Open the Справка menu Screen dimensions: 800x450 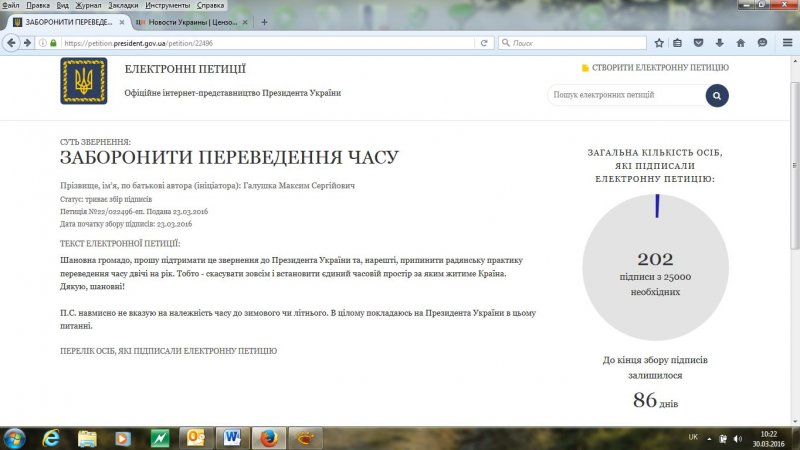point(210,5)
